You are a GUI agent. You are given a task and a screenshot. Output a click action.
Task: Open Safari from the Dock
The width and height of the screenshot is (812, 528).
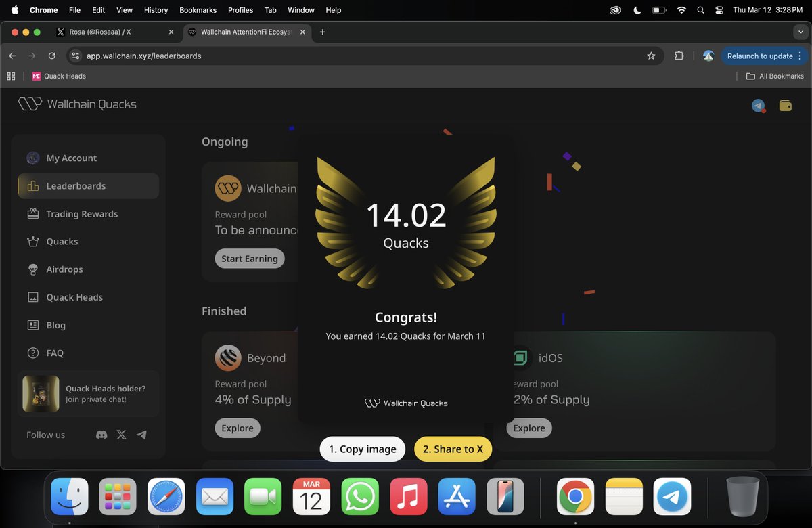click(x=166, y=497)
